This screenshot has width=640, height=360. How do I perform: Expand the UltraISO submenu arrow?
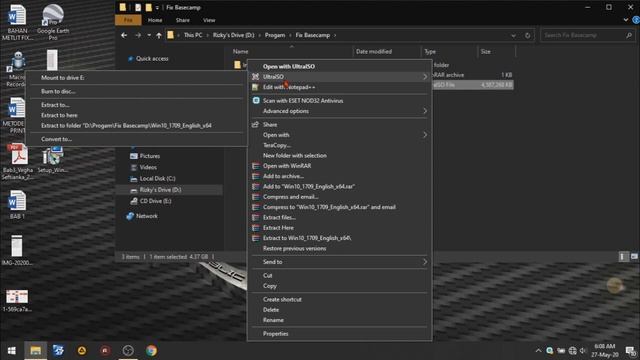425,77
